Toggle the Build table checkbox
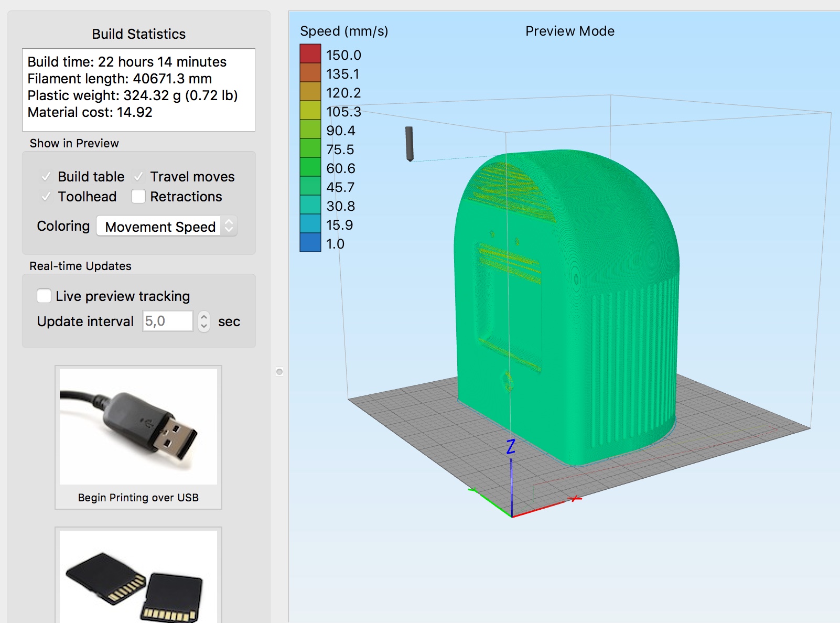This screenshot has height=623, width=840. tap(46, 177)
